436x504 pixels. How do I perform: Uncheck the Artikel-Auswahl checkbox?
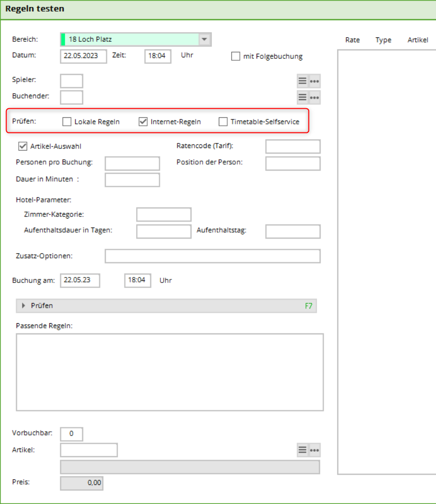click(x=23, y=147)
